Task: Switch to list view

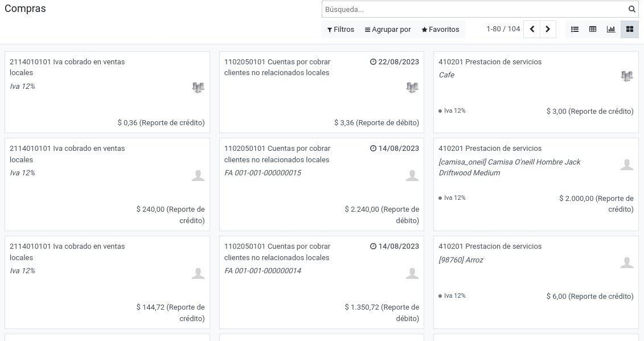Action: pos(575,29)
